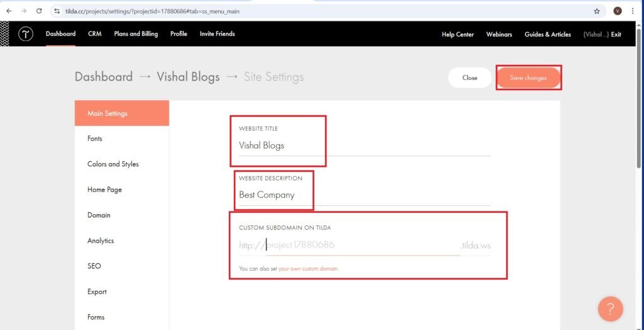The width and height of the screenshot is (644, 330).
Task: Open the 'your own custom domain' link
Action: [x=308, y=269]
